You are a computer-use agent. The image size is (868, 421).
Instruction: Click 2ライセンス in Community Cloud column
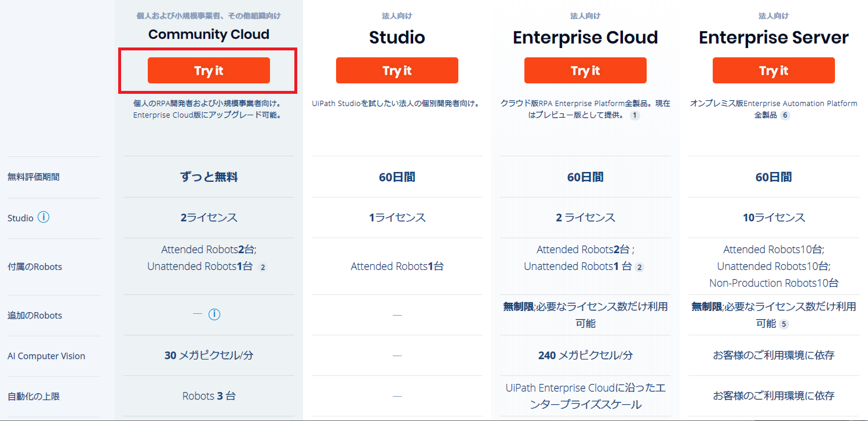tap(209, 218)
